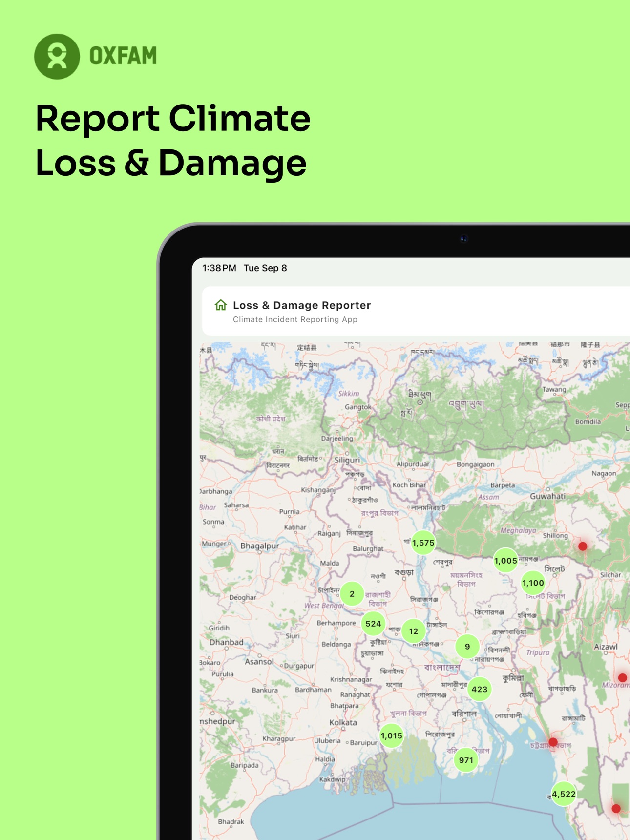Screen dimensions: 630x840
Task: Tap the home icon beside Loss & Damage Reporter
Action: 221,305
